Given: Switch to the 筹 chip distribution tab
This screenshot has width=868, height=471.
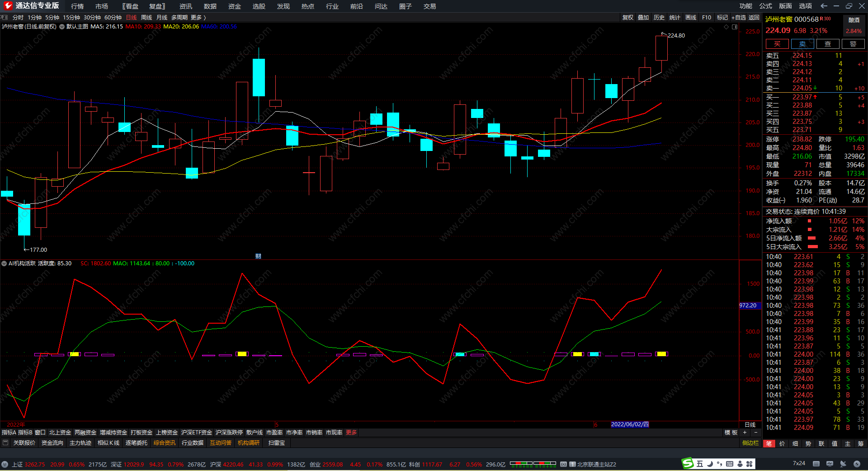Looking at the screenshot, I should click(x=861, y=444).
